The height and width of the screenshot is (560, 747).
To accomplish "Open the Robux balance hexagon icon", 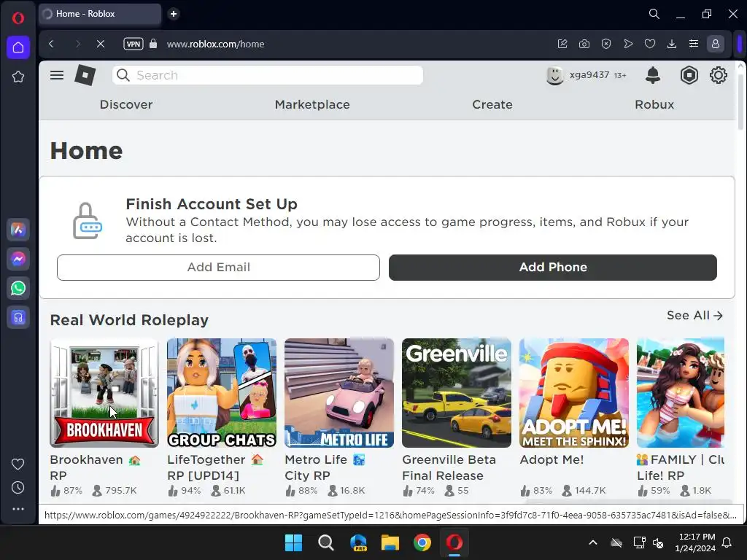I will (x=689, y=75).
